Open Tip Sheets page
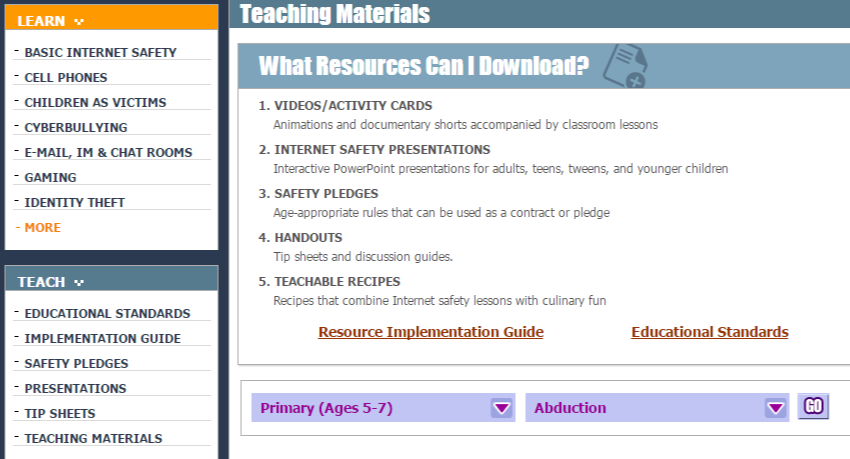Image resolution: width=850 pixels, height=459 pixels. tap(60, 413)
